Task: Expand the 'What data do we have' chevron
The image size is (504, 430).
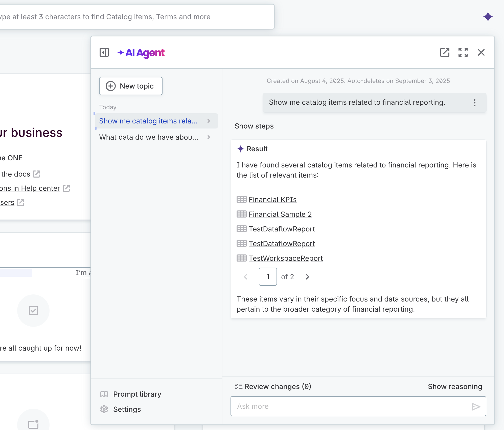Action: 209,137
